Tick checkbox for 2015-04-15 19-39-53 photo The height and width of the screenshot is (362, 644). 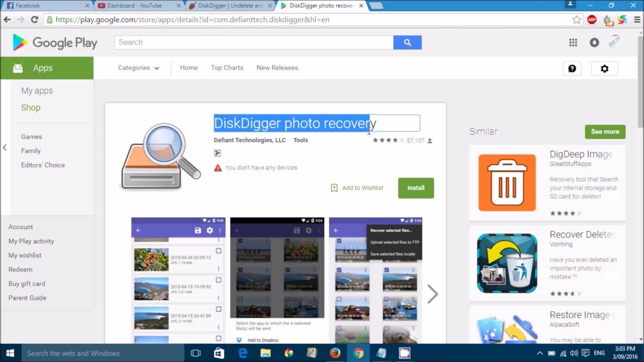(218, 280)
